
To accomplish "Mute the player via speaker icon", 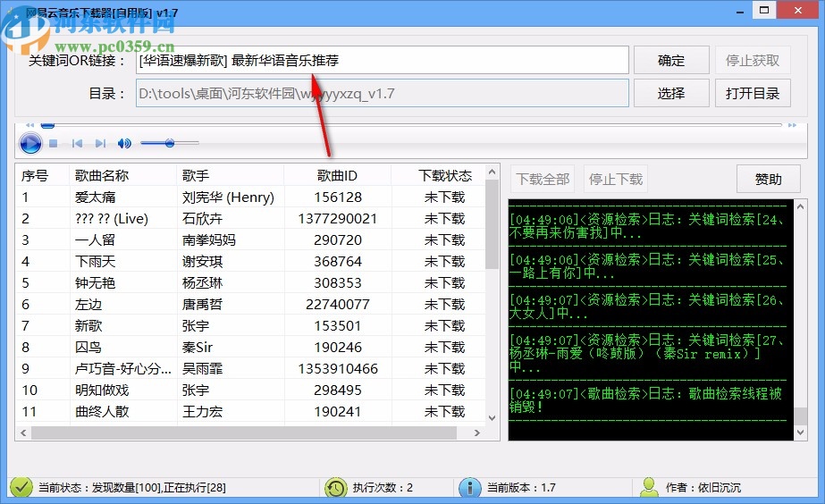I will [125, 143].
